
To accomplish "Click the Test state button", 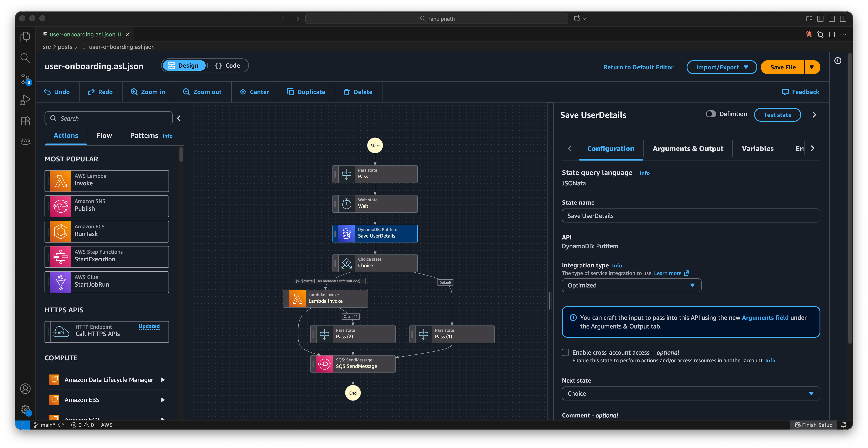I will [777, 115].
